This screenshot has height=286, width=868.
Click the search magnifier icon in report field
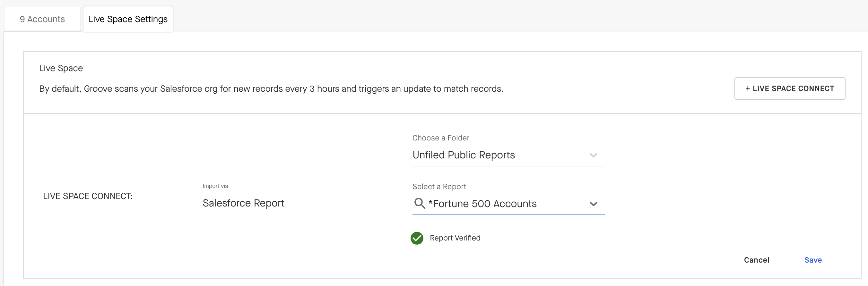[x=419, y=203]
